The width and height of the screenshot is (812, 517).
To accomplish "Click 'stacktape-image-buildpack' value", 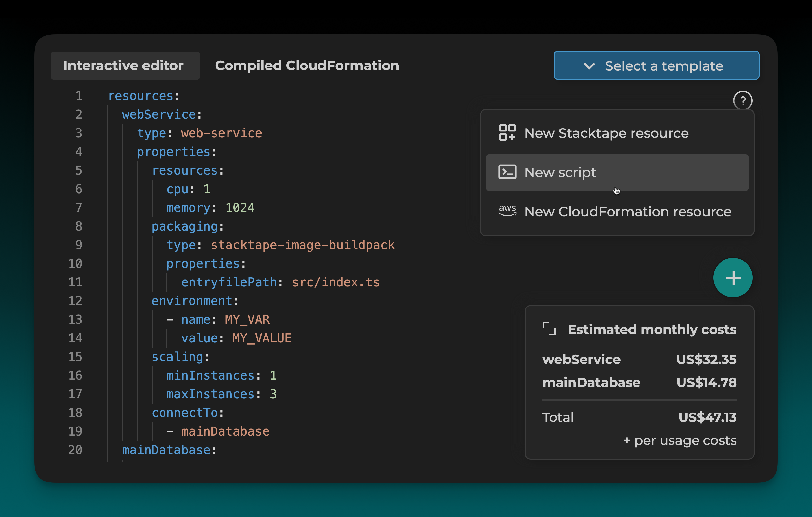I will [303, 245].
